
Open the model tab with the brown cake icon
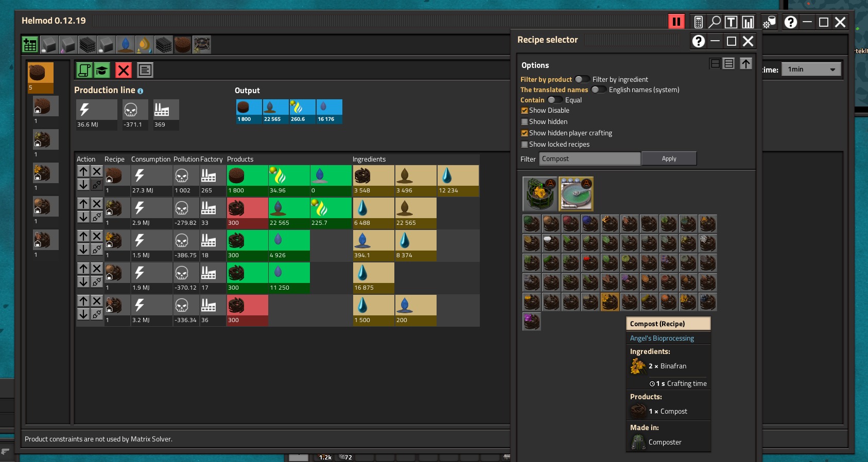click(183, 45)
